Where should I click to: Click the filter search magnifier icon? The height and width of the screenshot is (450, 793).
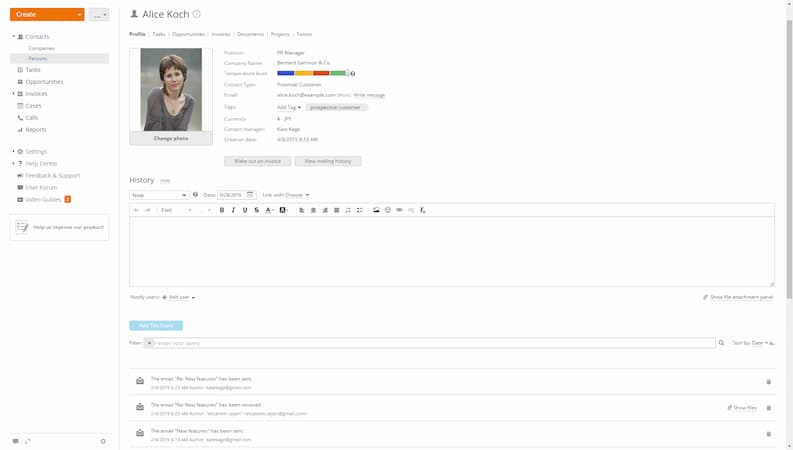coord(721,343)
